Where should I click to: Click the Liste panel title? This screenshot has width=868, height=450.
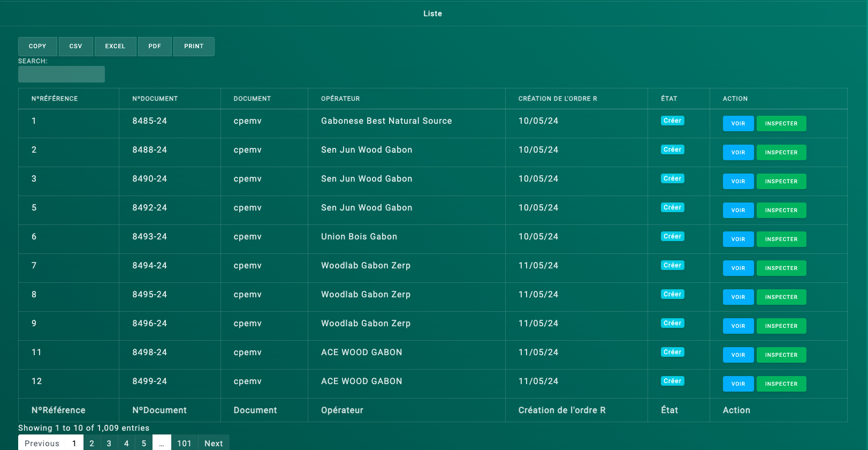coord(433,14)
